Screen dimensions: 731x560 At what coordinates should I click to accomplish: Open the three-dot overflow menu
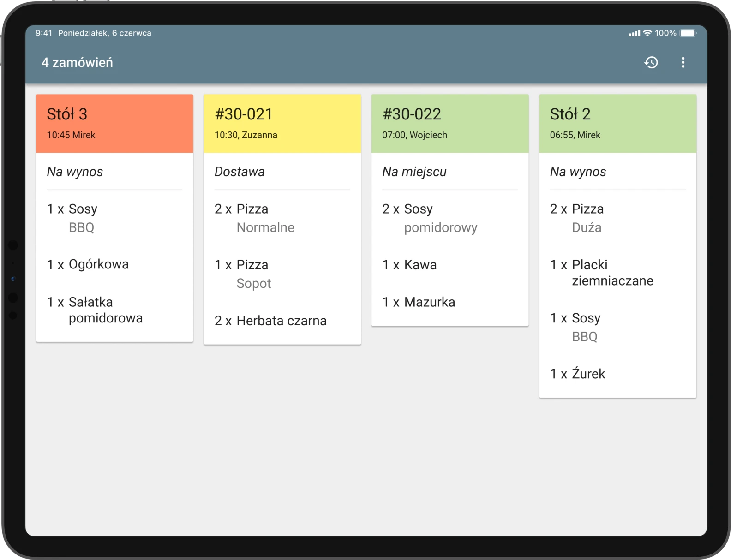coord(683,62)
